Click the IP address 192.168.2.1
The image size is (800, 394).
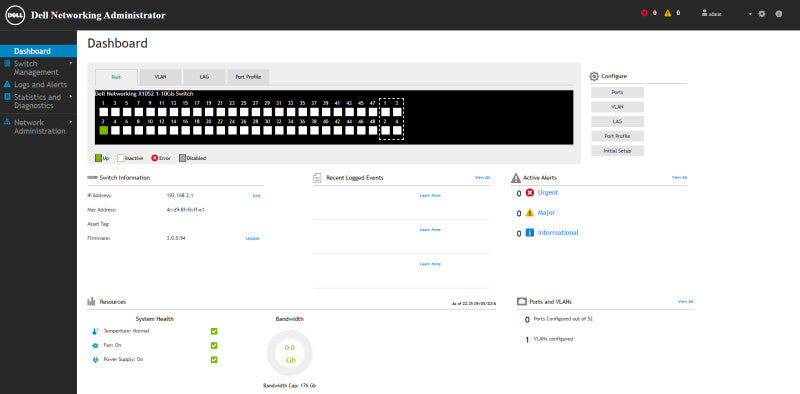point(180,195)
